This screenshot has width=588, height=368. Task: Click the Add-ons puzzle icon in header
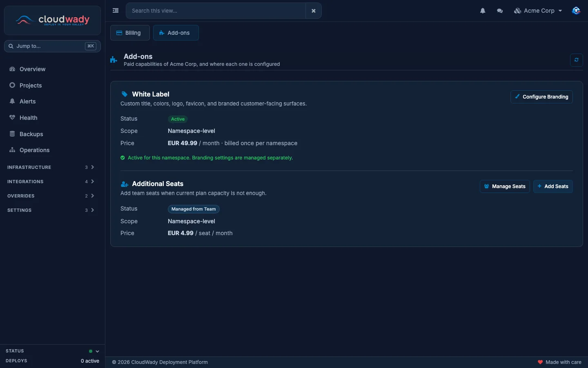pos(114,60)
